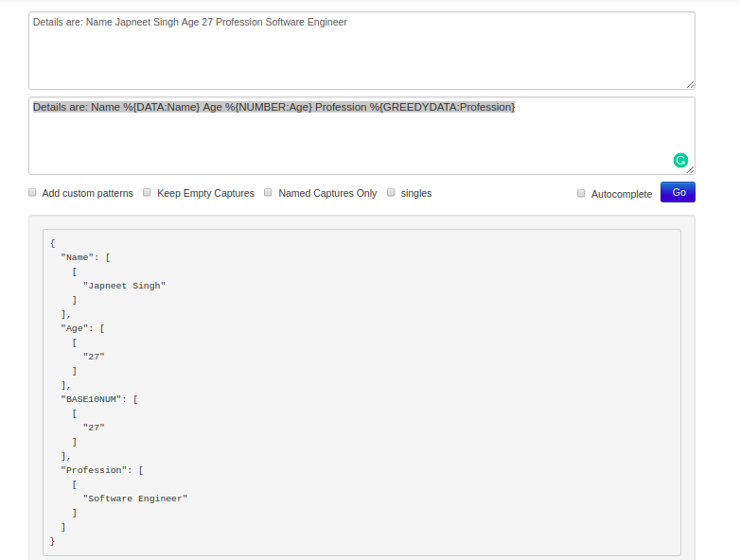740x560 pixels.
Task: Check Named Captures Only option
Action: (268, 192)
